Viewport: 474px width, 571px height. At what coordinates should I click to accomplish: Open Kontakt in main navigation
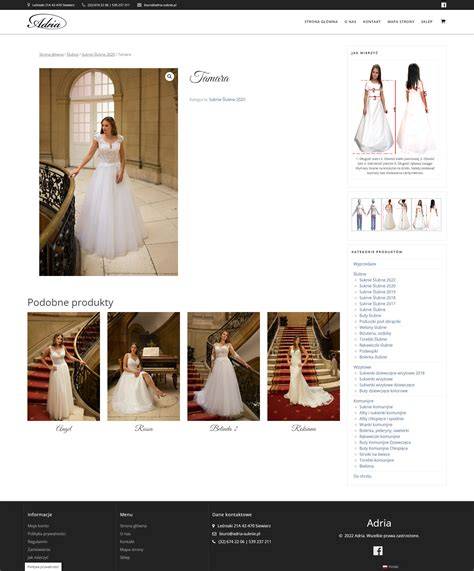[372, 22]
